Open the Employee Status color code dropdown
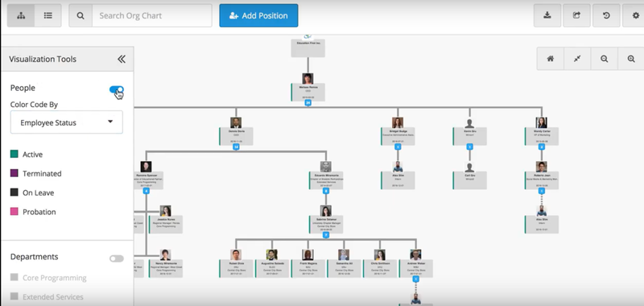The height and width of the screenshot is (306, 644). point(67,122)
